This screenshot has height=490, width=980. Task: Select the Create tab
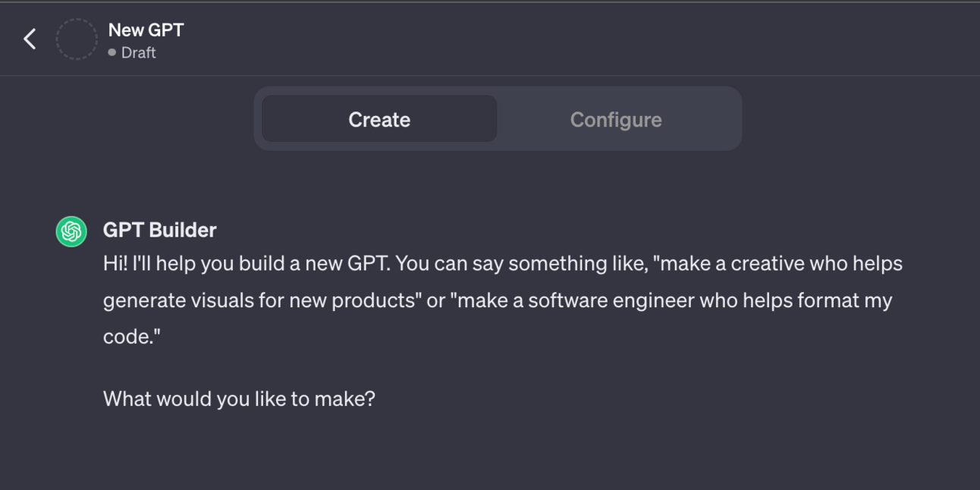coord(379,119)
